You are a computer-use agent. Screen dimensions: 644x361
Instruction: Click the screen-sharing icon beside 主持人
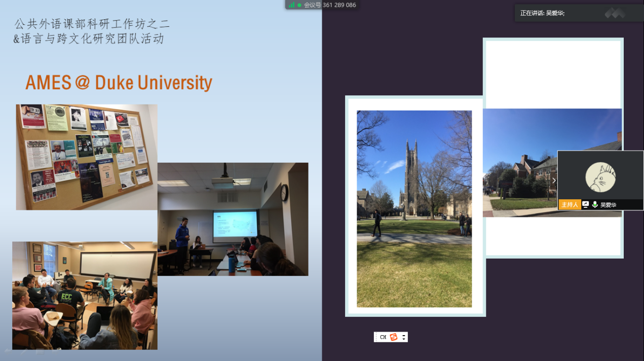pos(586,205)
